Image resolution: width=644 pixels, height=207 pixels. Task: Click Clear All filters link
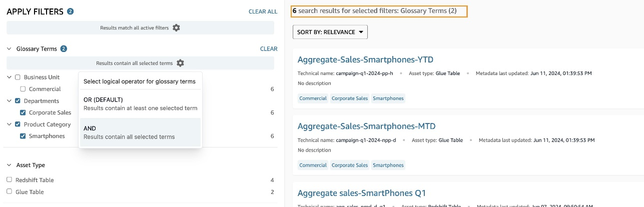[263, 11]
